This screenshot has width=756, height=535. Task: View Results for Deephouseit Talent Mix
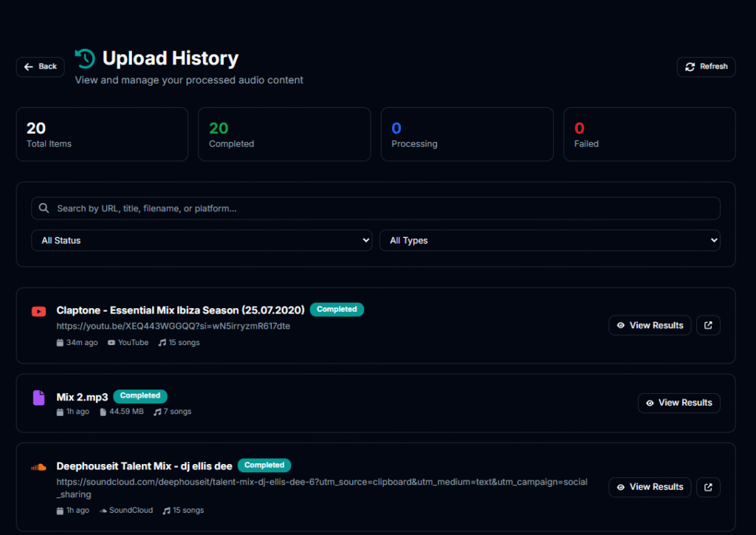tap(650, 487)
